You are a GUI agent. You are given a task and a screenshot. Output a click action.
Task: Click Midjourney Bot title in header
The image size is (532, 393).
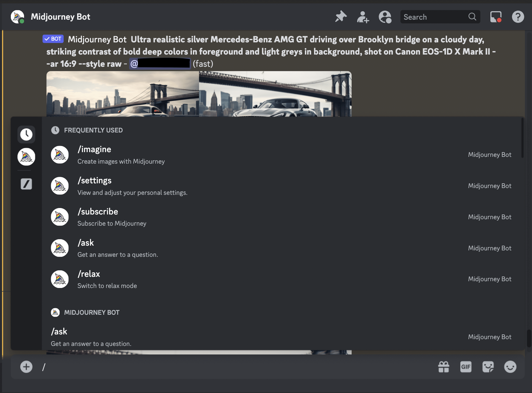(61, 17)
